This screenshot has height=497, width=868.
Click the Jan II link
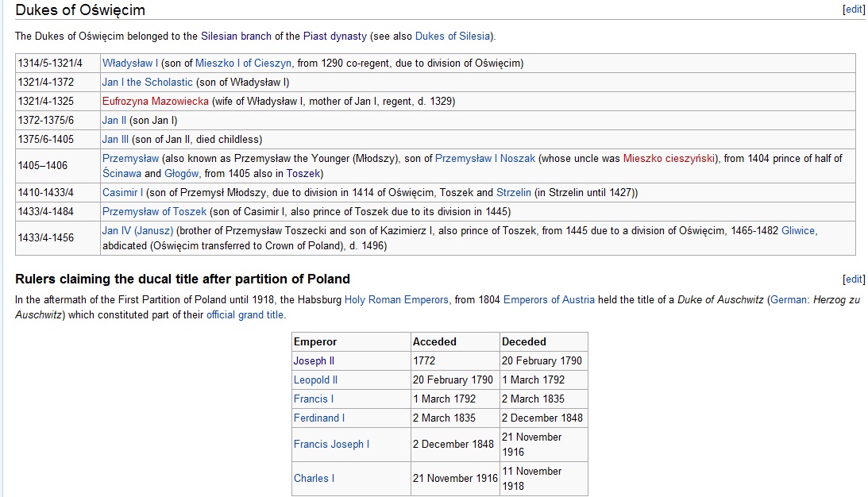(114, 120)
